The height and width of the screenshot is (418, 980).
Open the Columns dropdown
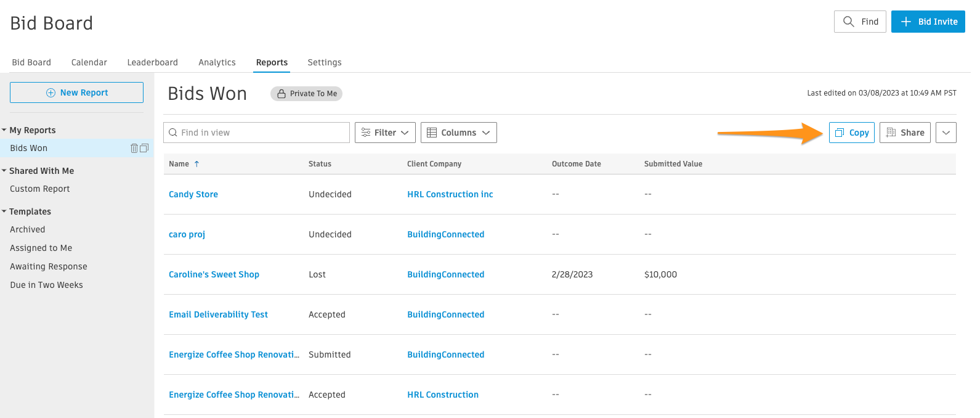(x=458, y=133)
